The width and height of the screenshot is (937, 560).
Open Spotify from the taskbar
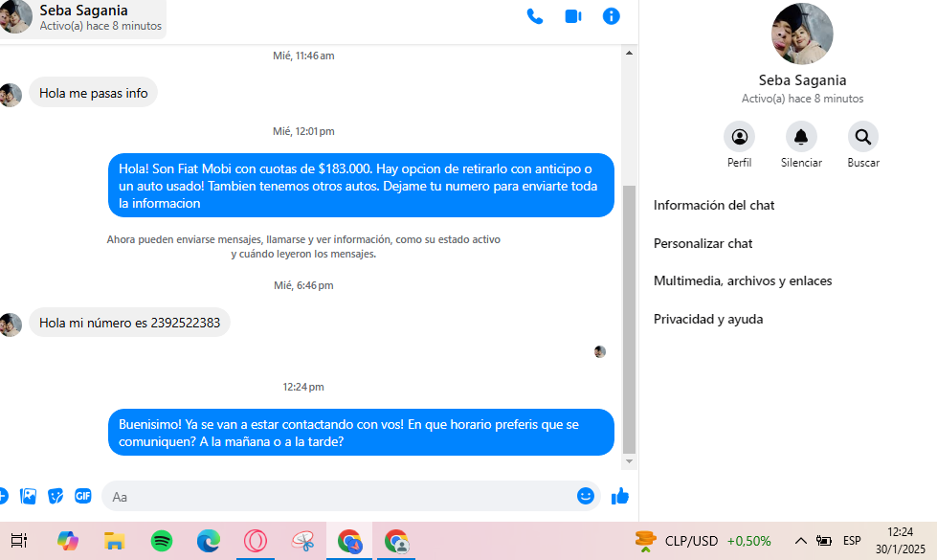[162, 541]
